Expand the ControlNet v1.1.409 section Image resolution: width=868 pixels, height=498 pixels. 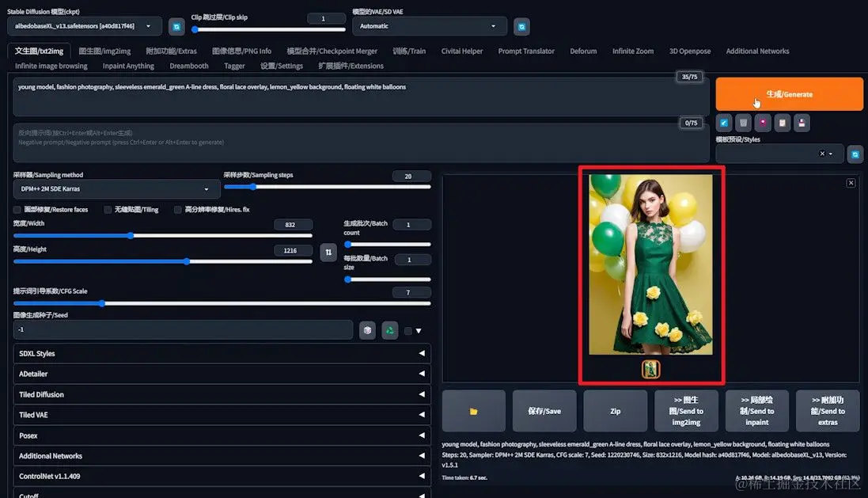[x=222, y=477]
